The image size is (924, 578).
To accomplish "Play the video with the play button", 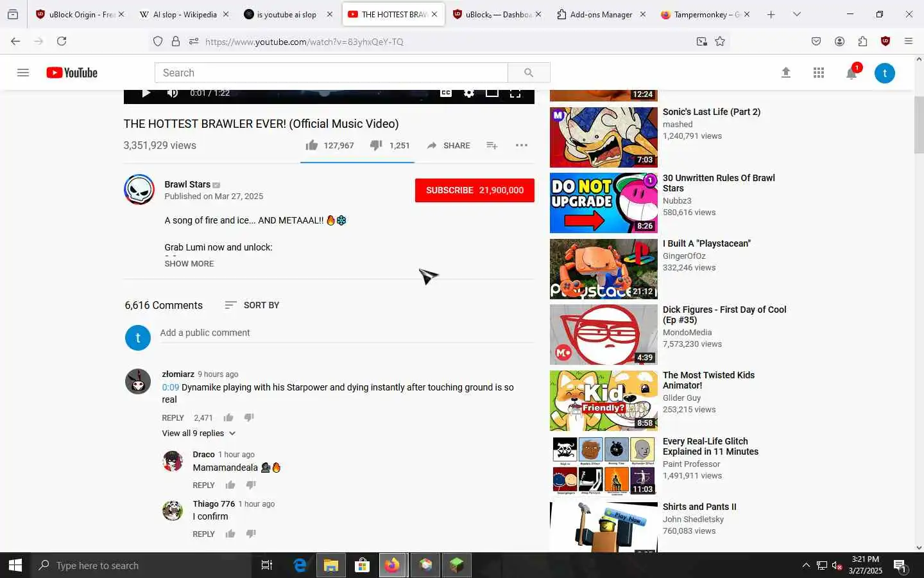I will pyautogui.click(x=146, y=93).
